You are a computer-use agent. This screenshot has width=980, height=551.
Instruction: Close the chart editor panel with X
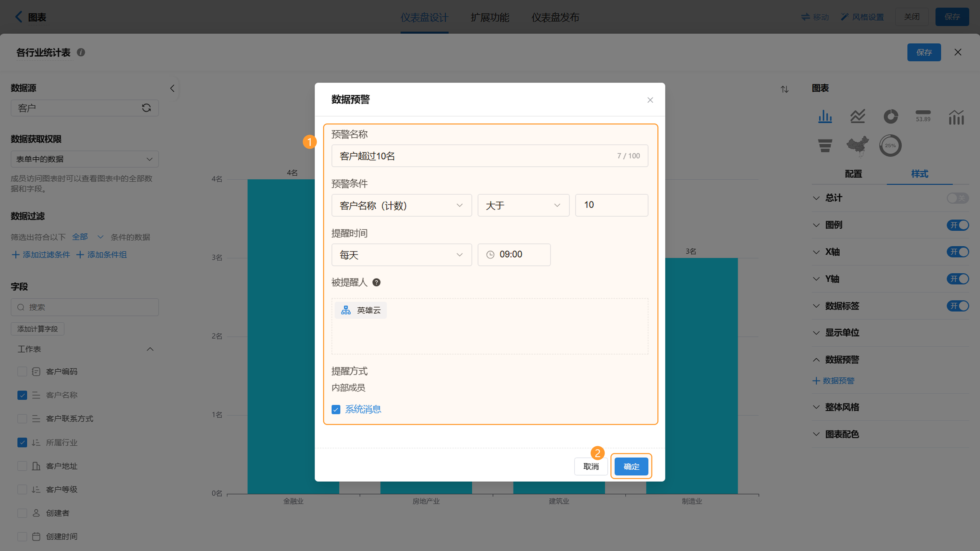tap(958, 53)
